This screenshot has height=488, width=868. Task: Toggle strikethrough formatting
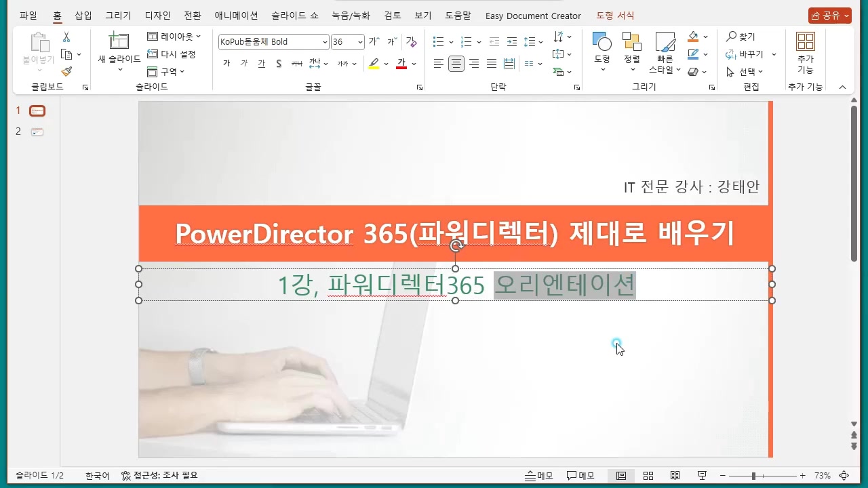[296, 64]
